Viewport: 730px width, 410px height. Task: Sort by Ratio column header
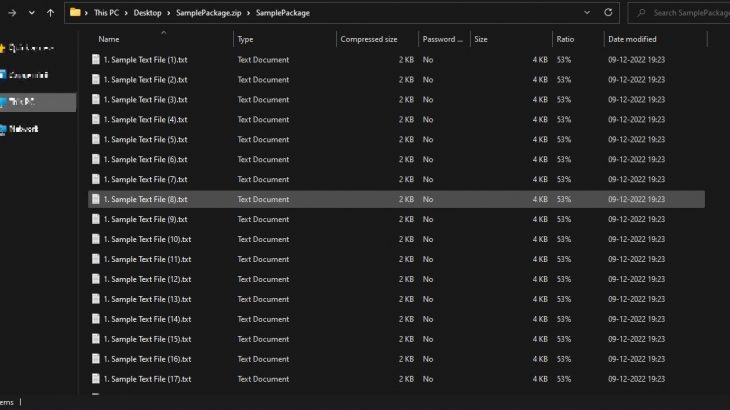point(565,39)
